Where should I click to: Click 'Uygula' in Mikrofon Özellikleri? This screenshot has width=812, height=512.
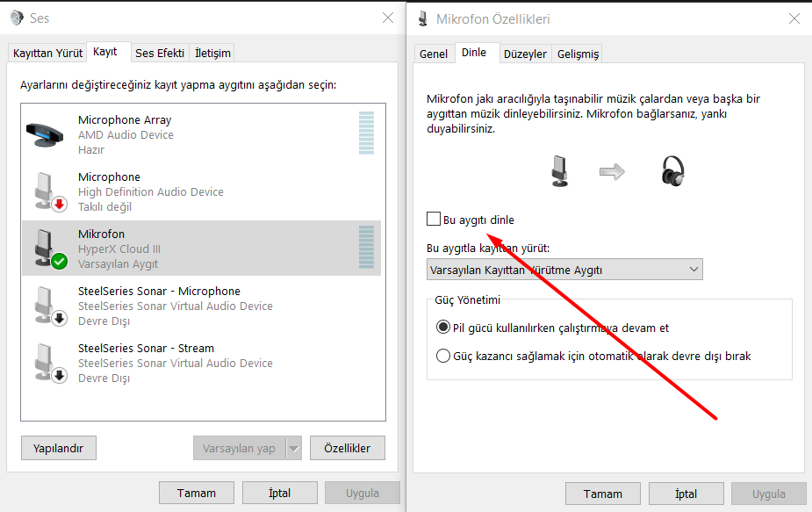click(769, 494)
